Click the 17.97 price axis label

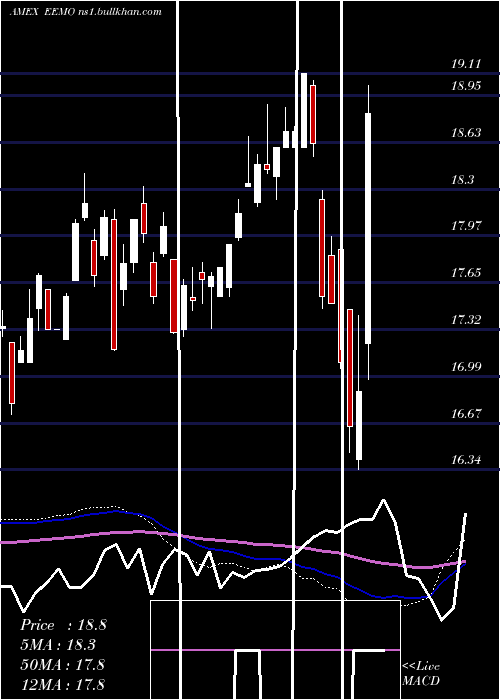(x=466, y=225)
